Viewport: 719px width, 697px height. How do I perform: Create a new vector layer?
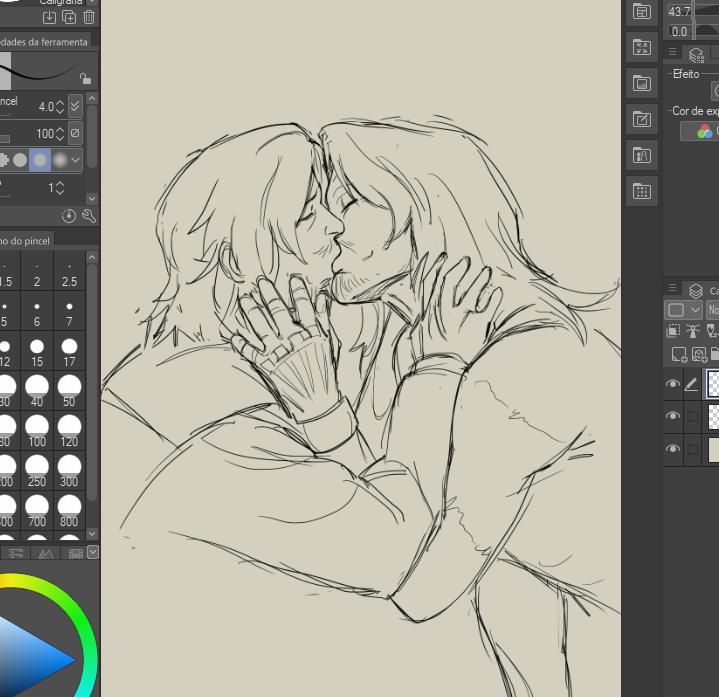[x=699, y=354]
